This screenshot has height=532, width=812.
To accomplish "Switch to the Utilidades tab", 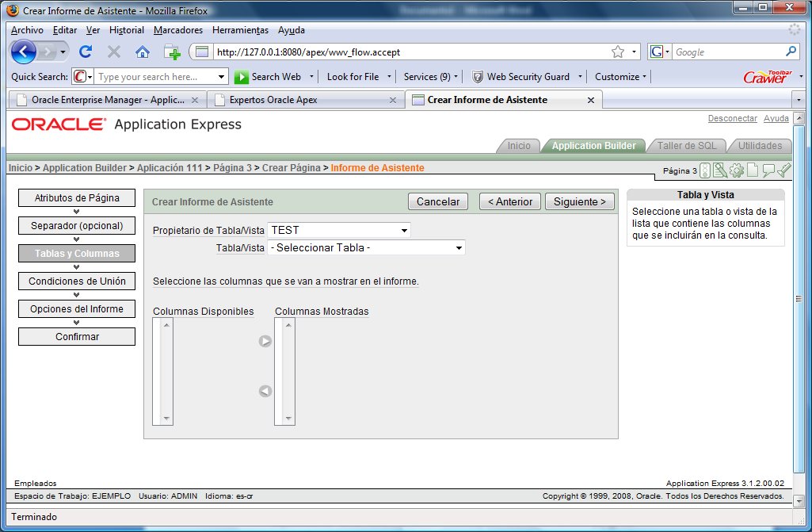I will click(x=760, y=146).
